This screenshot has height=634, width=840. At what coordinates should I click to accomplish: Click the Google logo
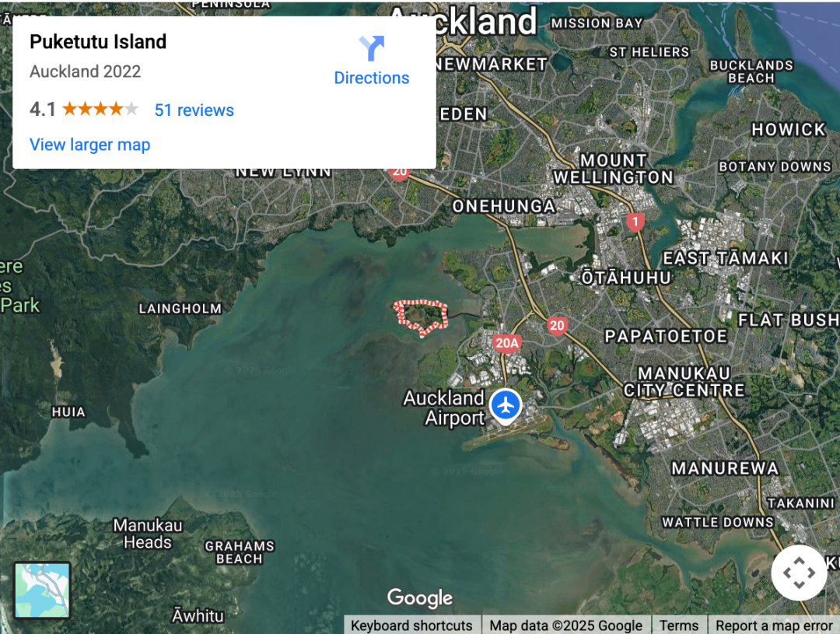[420, 597]
